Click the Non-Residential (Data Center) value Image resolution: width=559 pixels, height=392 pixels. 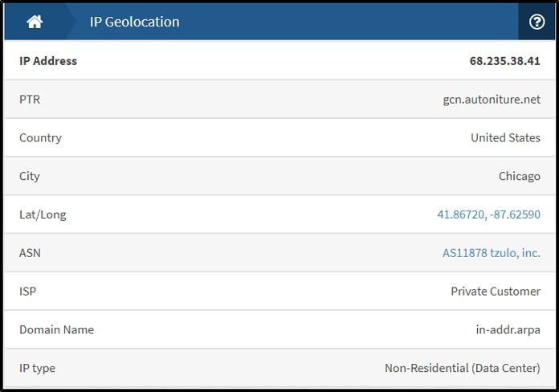pyautogui.click(x=463, y=368)
